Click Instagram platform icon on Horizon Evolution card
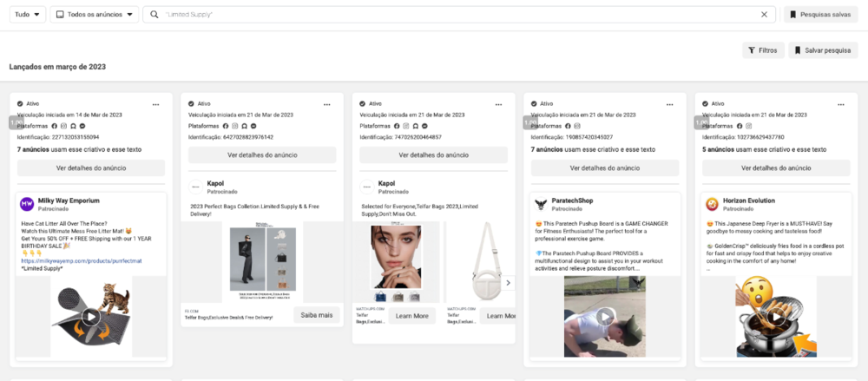The image size is (868, 381). (x=748, y=126)
